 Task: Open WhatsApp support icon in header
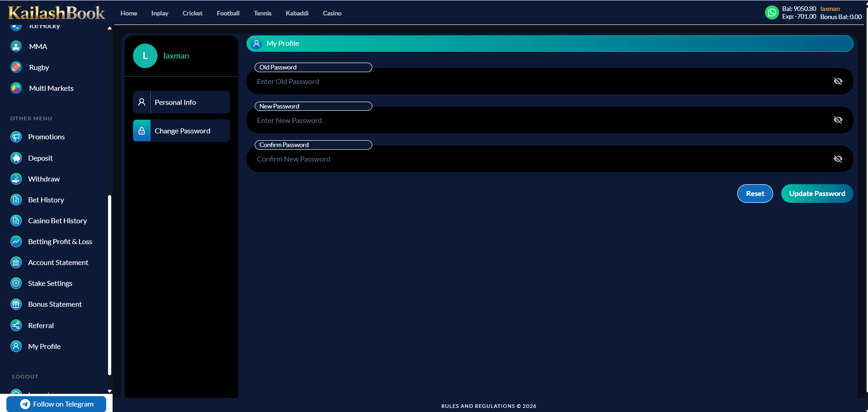[772, 13]
